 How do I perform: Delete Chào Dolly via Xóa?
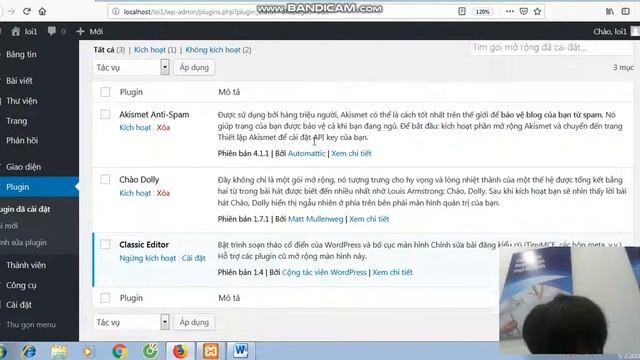pos(163,193)
